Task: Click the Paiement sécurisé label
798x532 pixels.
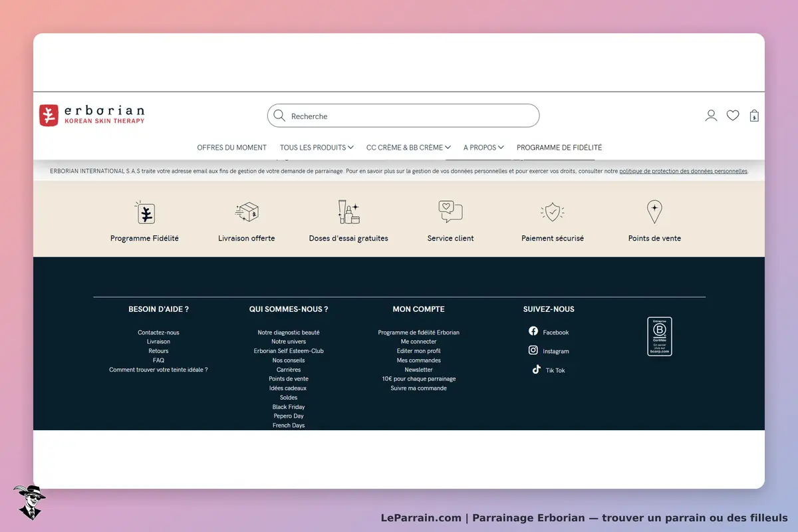Action: click(x=553, y=238)
